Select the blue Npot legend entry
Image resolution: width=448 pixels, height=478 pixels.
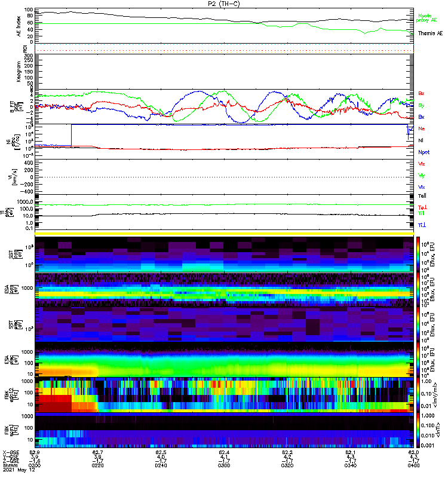click(x=424, y=152)
